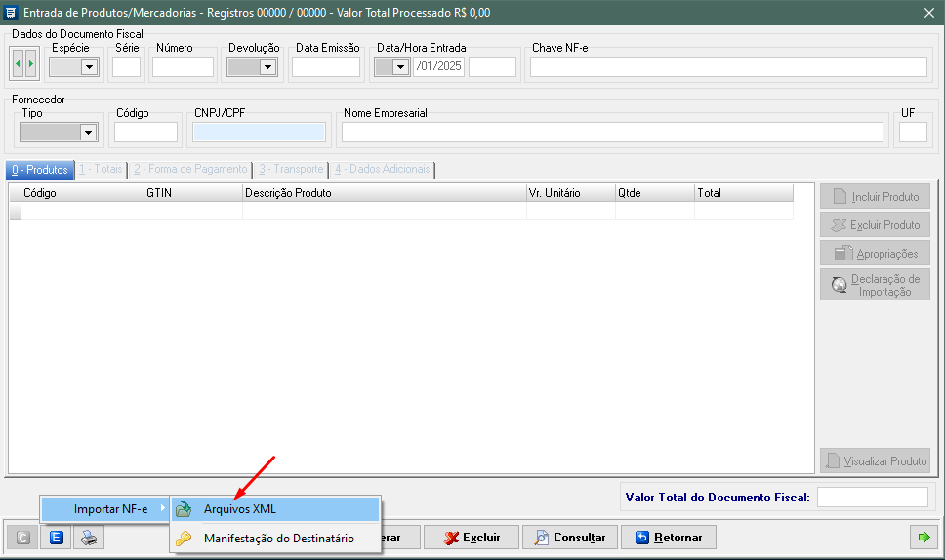Image resolution: width=945 pixels, height=560 pixels.
Task: Select Arquivos XML menu option
Action: 240,509
